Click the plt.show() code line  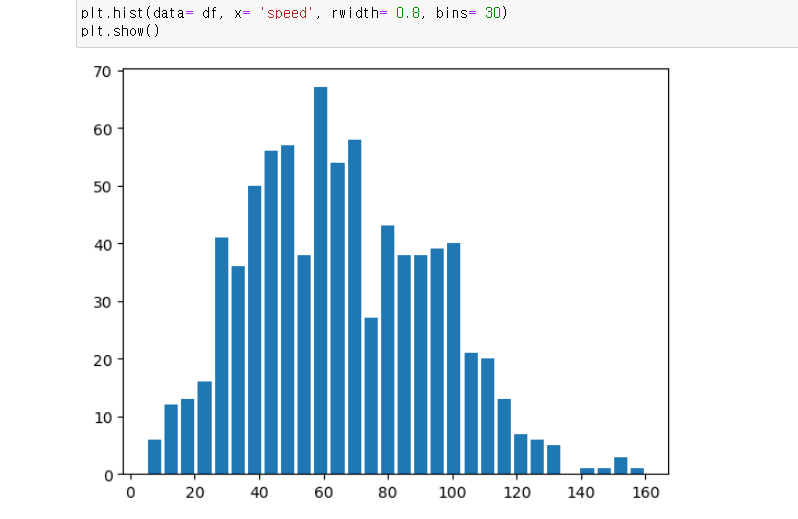120,31
